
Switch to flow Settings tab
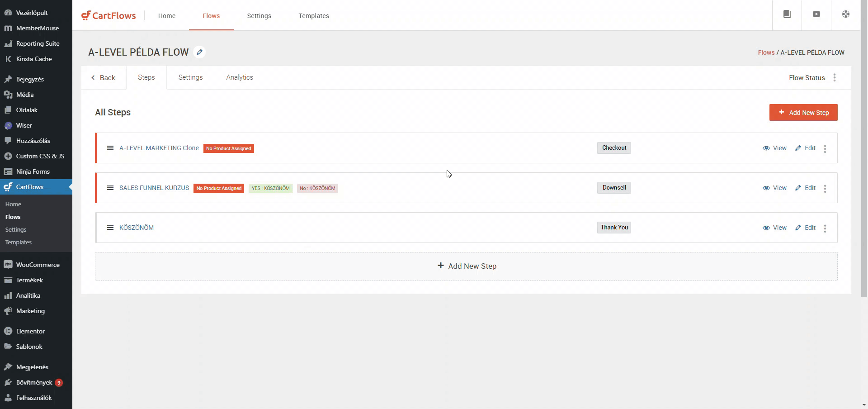click(x=190, y=77)
